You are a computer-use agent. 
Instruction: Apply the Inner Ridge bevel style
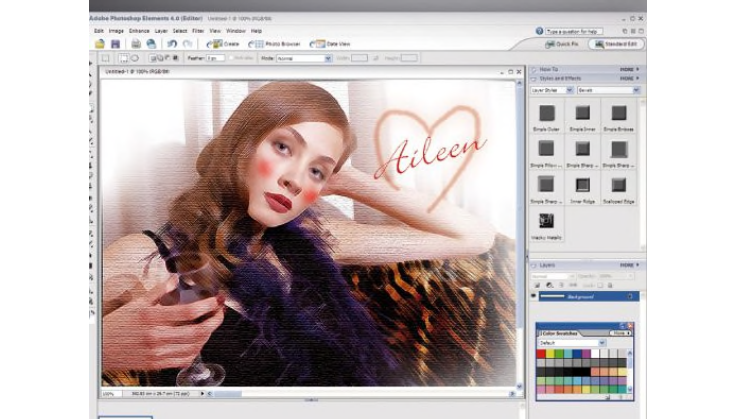coord(582,189)
